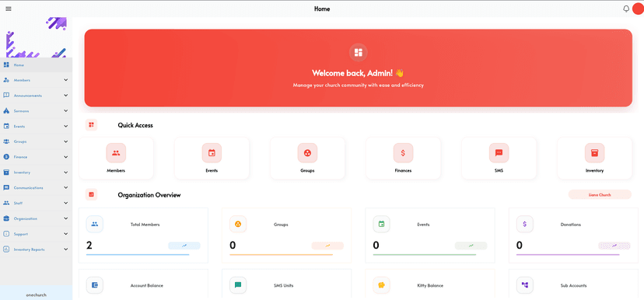
Task: Click the Total Members trend badge
Action: (x=184, y=246)
